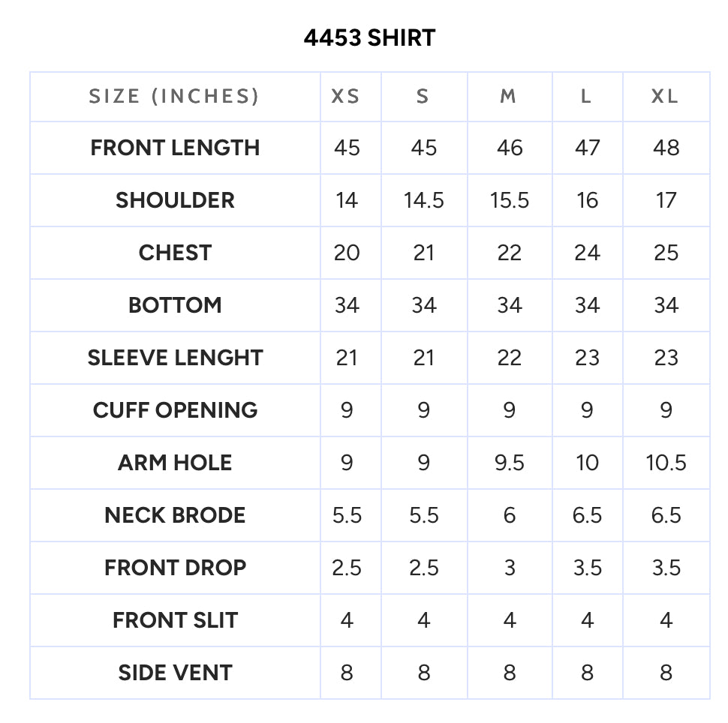This screenshot has width=728, height=723.
Task: Select the NECK BRODE row label
Action: coord(175,515)
